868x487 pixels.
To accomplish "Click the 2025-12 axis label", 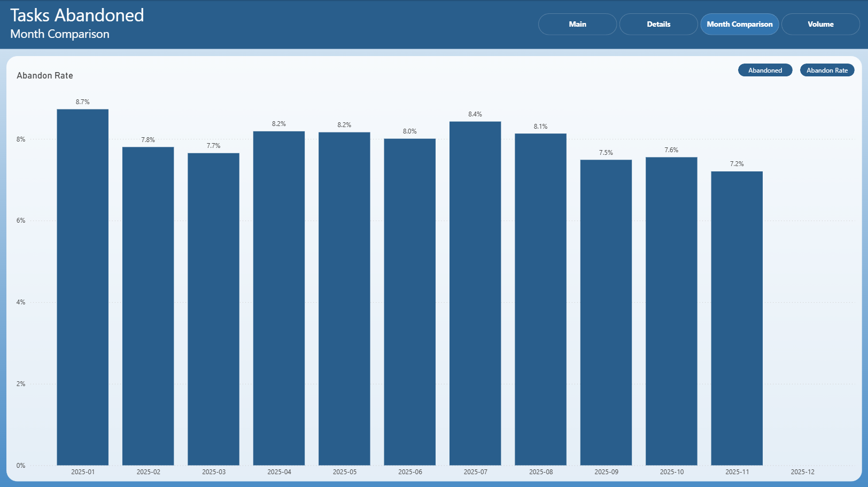I will (x=803, y=472).
